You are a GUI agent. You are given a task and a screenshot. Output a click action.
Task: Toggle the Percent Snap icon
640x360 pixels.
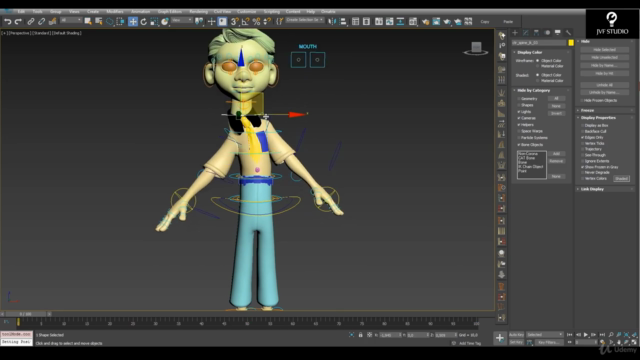(256, 22)
